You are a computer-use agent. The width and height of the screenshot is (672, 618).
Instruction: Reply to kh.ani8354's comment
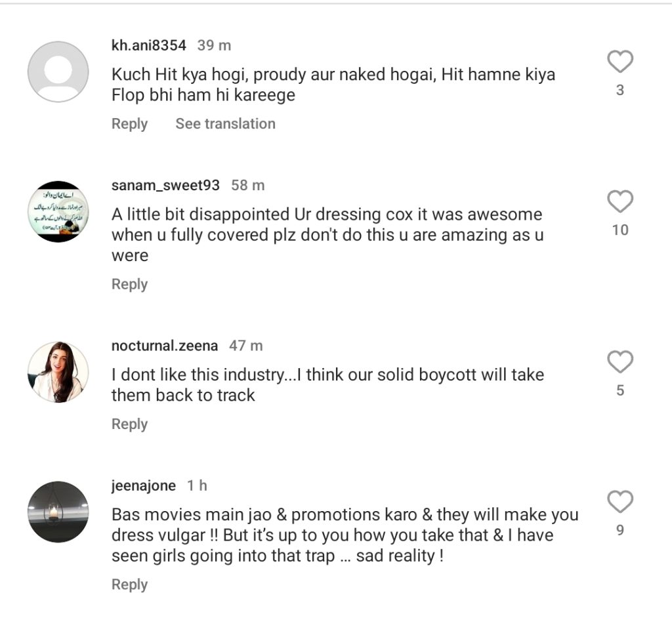coord(129,124)
